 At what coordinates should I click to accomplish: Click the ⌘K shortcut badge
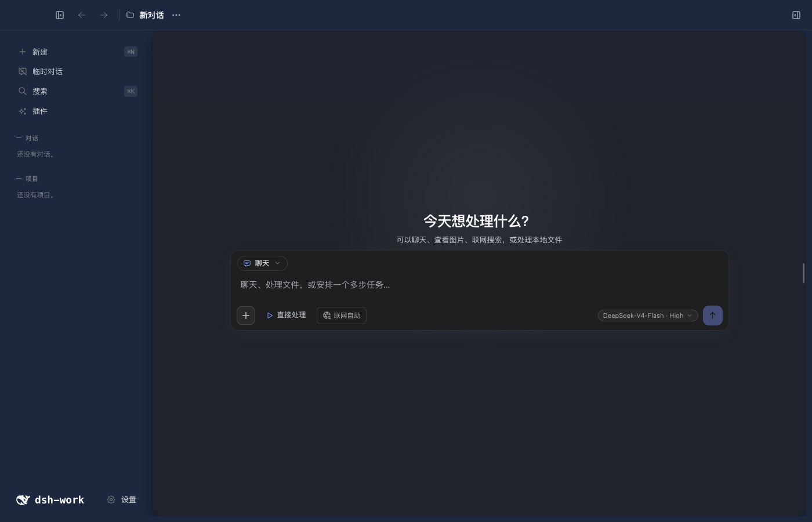click(130, 91)
